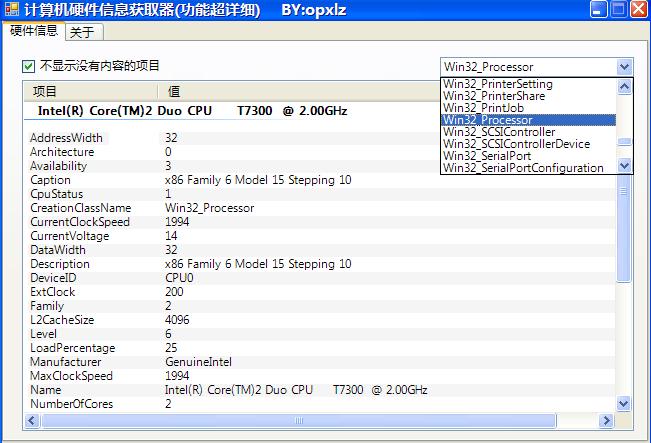
Task: Close the hardware info window
Action: point(639,9)
